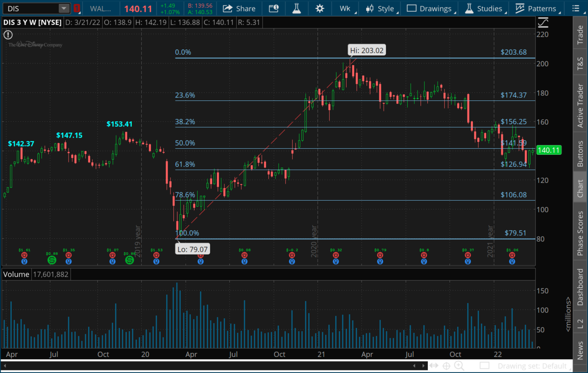Click the earnings phone icon under $1.06

tap(512, 256)
